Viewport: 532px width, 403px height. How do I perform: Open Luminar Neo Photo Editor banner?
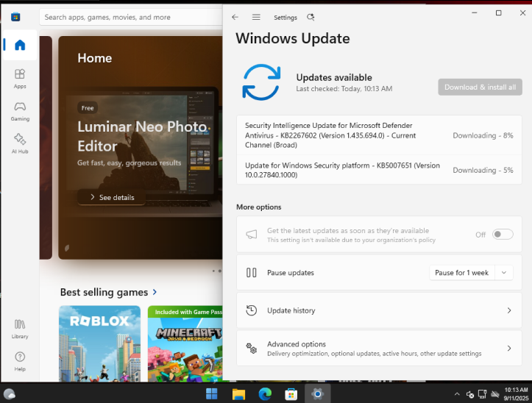coord(141,148)
